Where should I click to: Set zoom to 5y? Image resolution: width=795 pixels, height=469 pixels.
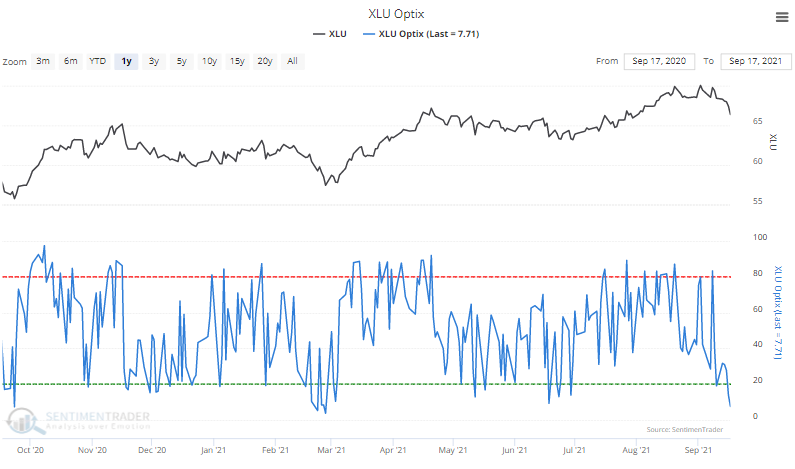point(181,61)
